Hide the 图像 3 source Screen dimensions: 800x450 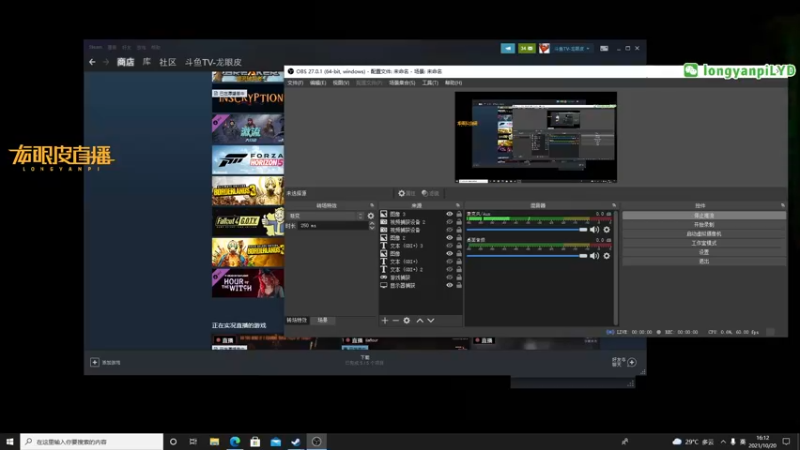[x=449, y=214]
